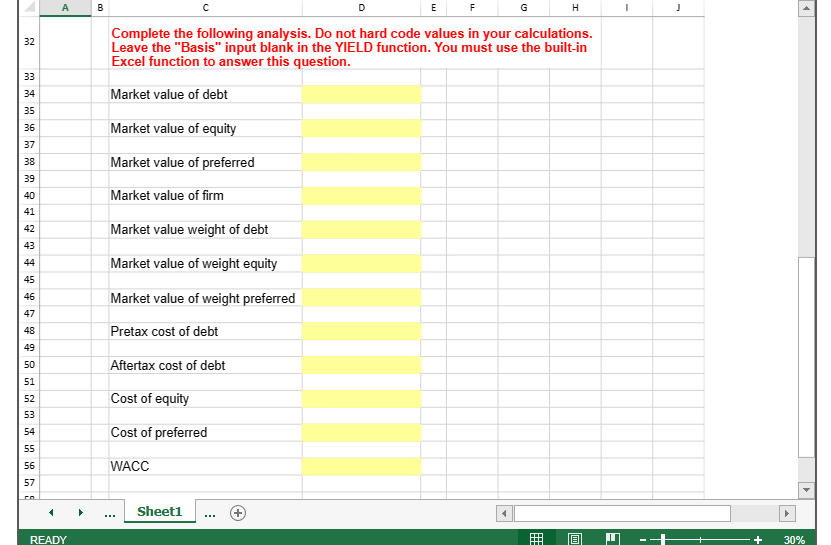Image resolution: width=831 pixels, height=545 pixels.
Task: Select column J header
Action: coord(678,8)
